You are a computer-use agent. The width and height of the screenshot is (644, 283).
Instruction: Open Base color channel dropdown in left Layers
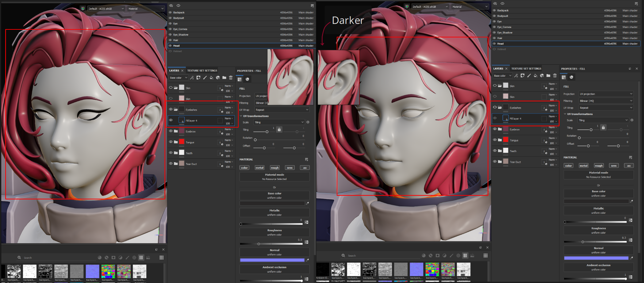point(178,78)
